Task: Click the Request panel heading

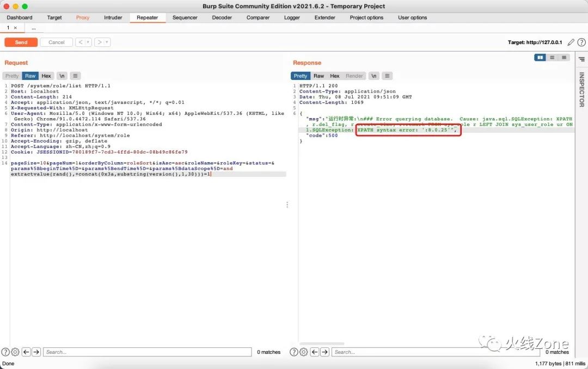Action: coord(16,63)
